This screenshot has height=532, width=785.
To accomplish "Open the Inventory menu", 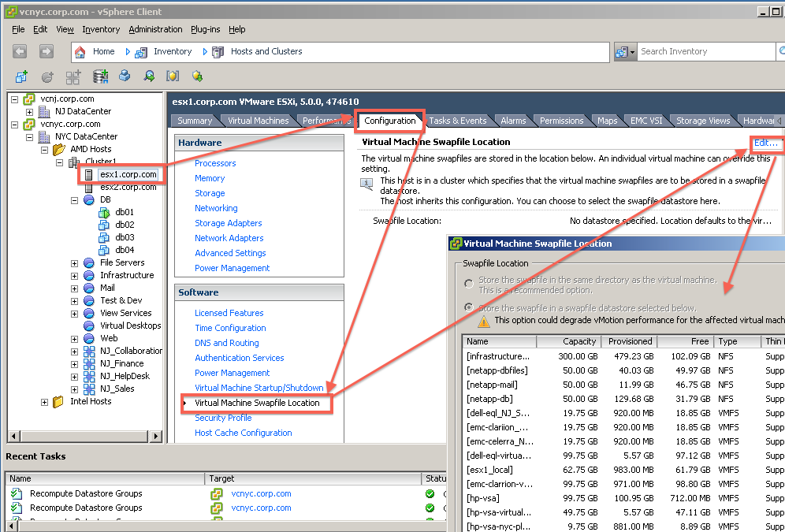I will click(101, 29).
